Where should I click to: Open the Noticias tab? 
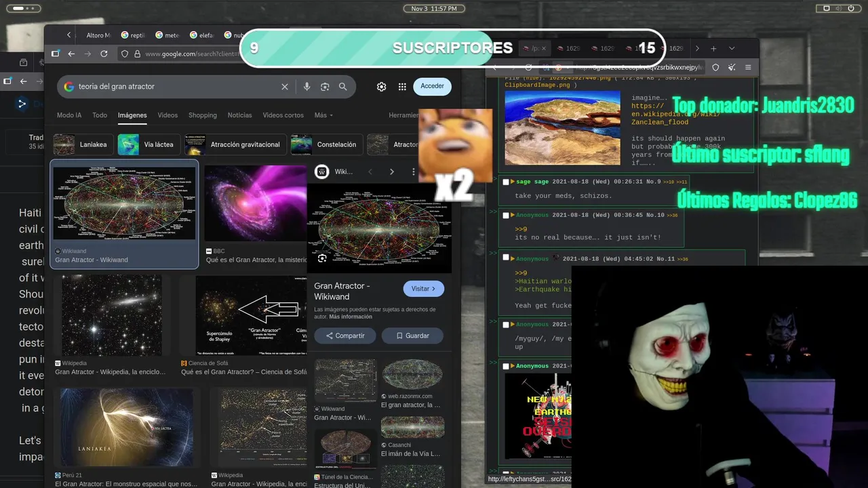[x=239, y=115]
